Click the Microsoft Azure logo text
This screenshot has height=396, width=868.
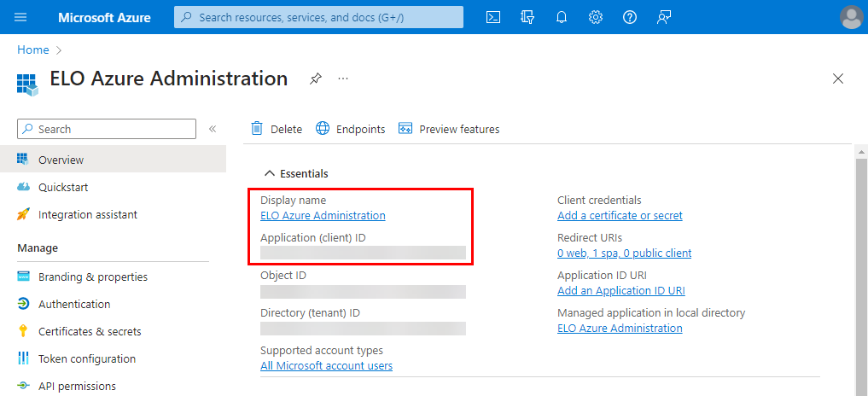pos(104,17)
